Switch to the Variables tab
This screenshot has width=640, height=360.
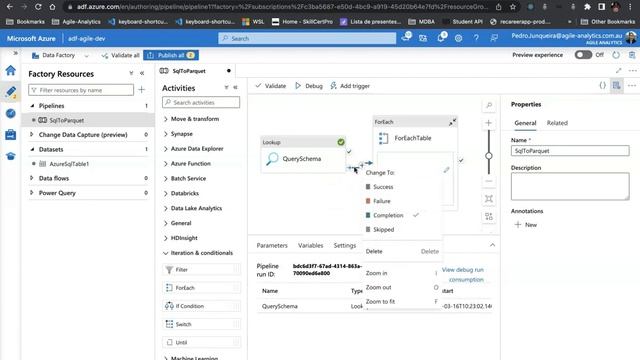(310, 245)
